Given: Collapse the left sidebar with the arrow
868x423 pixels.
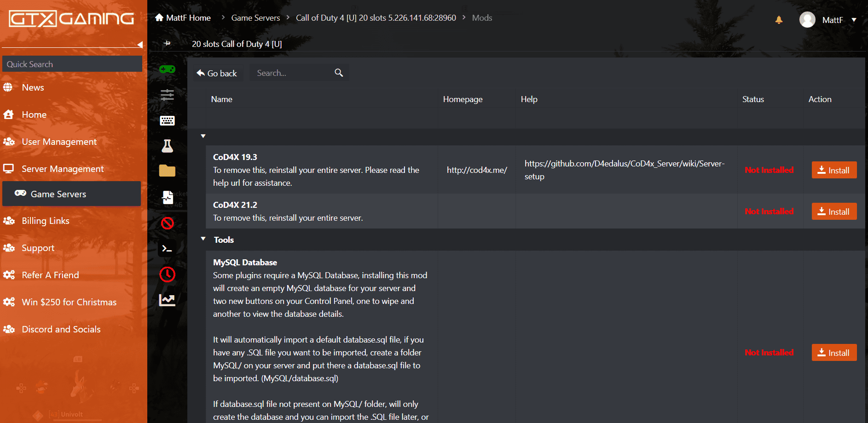Looking at the screenshot, I should pos(140,45).
